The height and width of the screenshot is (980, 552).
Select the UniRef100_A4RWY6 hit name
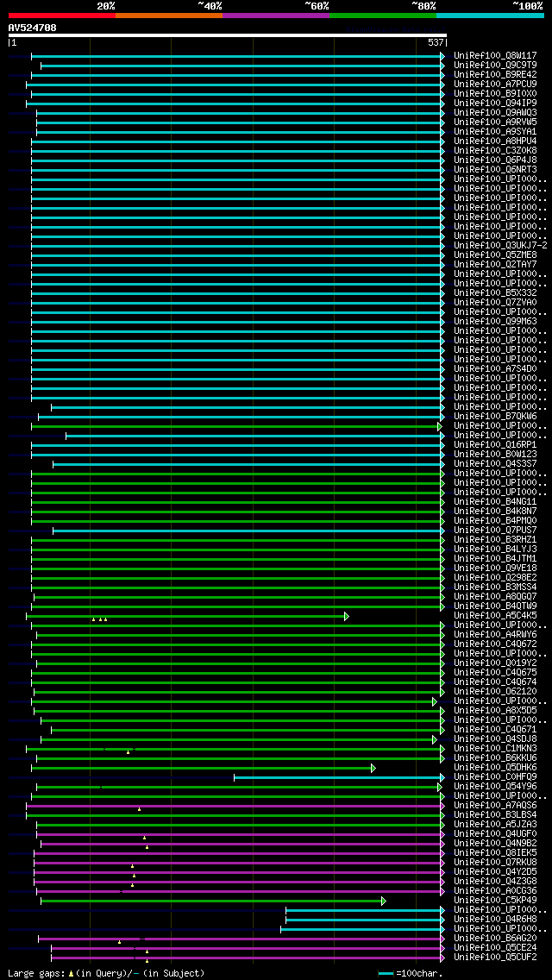[495, 635]
